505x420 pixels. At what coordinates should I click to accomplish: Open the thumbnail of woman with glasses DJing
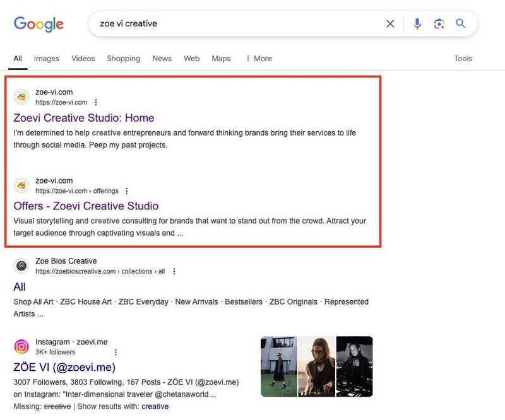pyautogui.click(x=317, y=366)
